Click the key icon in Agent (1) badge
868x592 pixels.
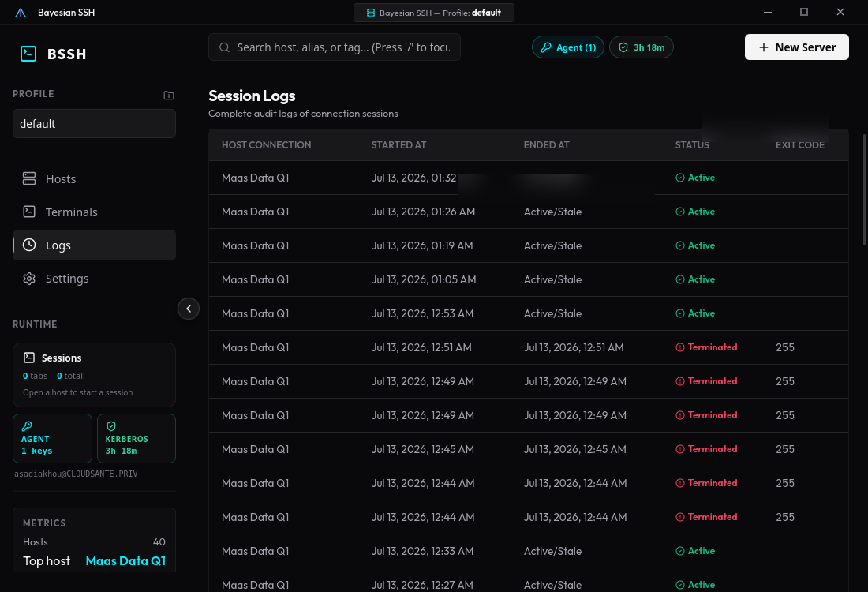pyautogui.click(x=546, y=47)
